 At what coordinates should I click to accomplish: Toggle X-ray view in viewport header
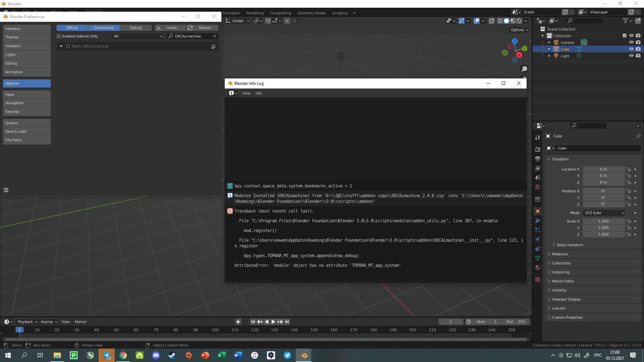(x=491, y=21)
